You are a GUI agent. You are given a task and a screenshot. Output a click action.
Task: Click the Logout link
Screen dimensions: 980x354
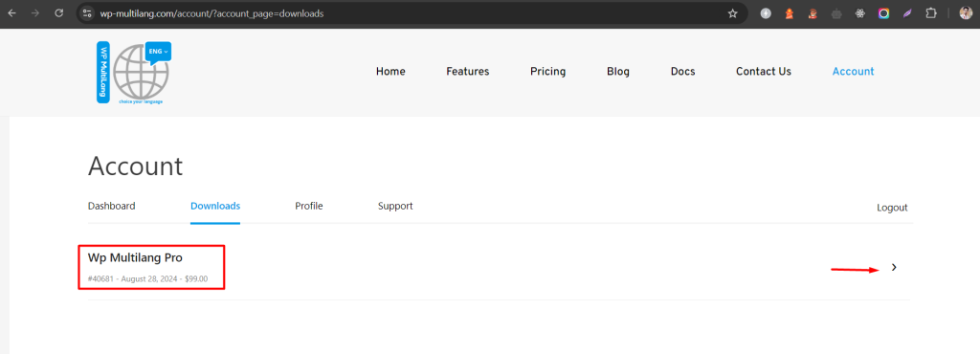(x=892, y=208)
